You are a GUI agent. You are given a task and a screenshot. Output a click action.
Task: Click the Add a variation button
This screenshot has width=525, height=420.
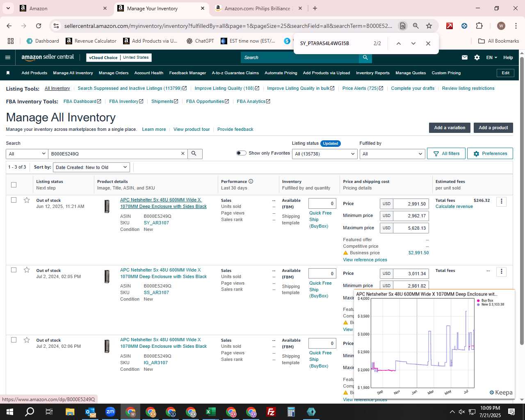coord(450,128)
